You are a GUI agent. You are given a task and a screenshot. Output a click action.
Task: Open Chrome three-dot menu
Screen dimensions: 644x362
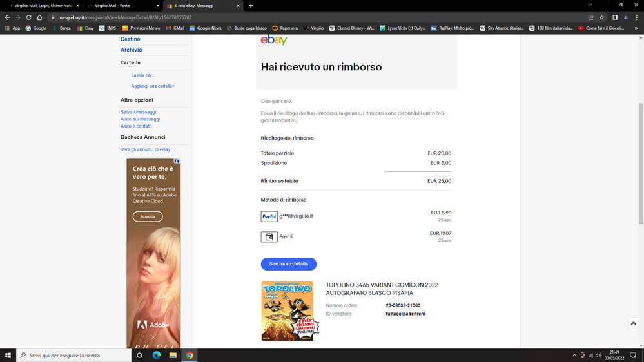(637, 17)
